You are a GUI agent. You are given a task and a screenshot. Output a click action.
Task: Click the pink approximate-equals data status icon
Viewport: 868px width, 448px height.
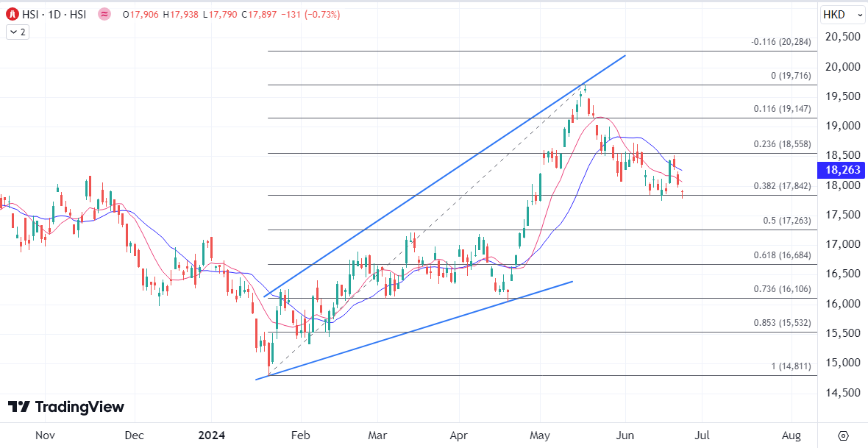(x=104, y=14)
